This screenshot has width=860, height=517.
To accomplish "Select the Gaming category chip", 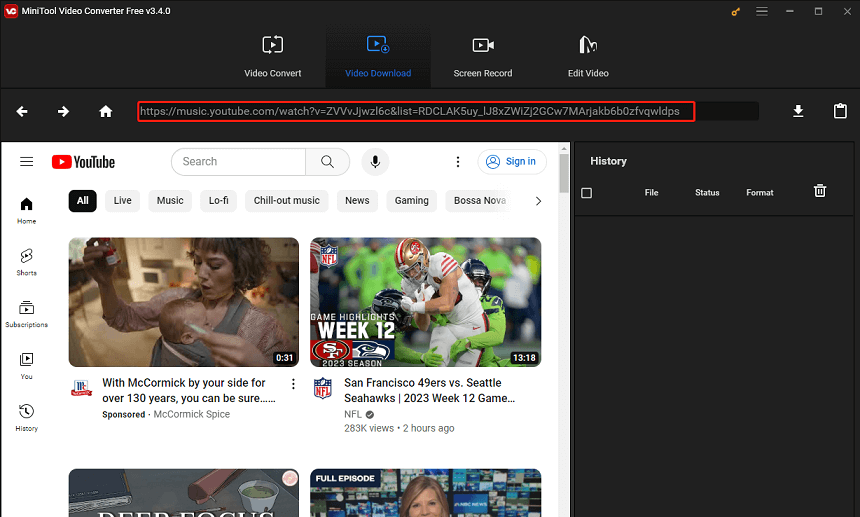I will 411,201.
